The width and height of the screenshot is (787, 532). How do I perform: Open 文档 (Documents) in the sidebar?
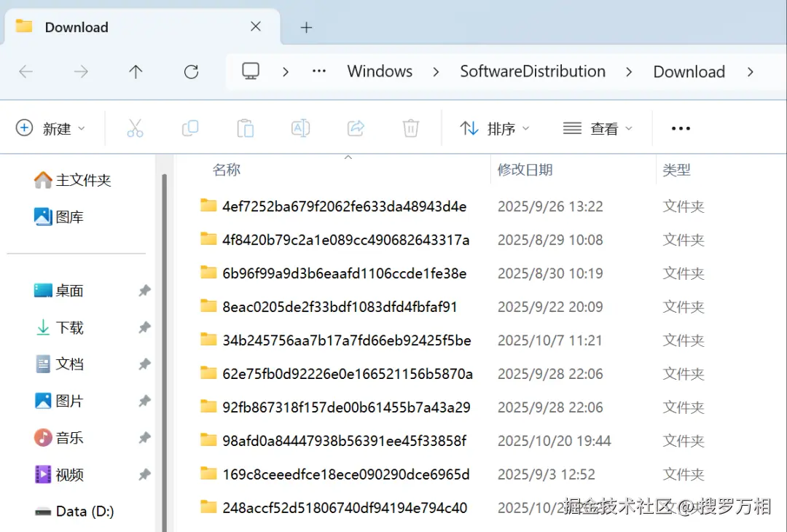(59, 364)
